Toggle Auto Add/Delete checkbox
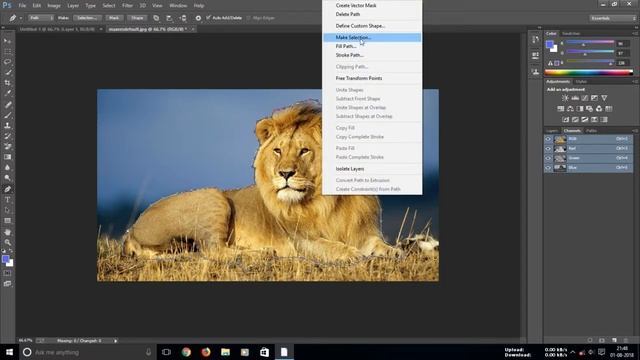 [x=209, y=18]
